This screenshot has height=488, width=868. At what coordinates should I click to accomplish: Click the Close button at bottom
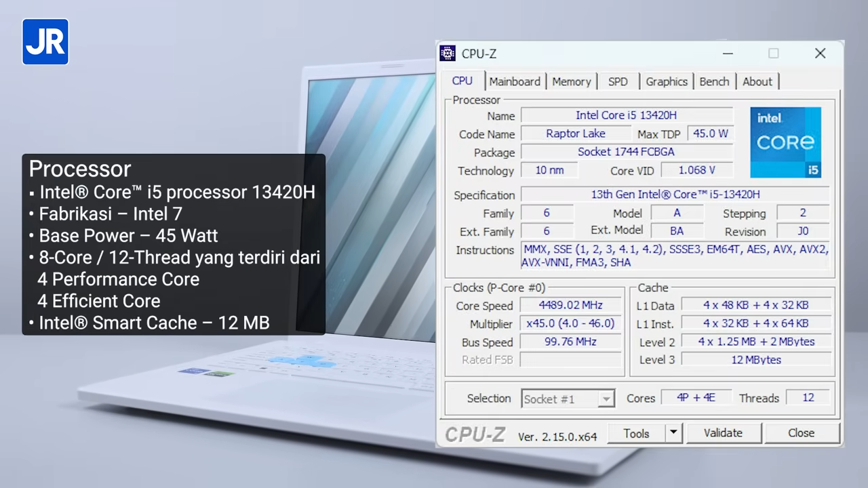click(x=801, y=433)
